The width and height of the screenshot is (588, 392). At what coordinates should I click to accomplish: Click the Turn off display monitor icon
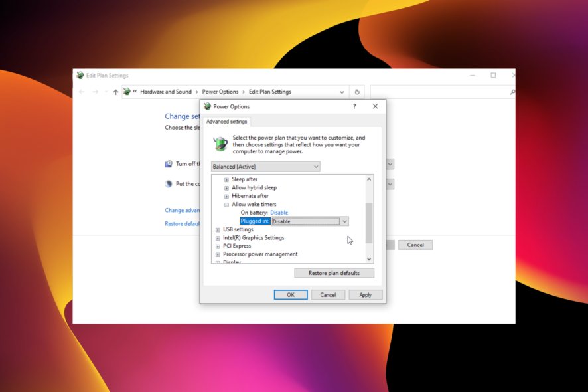[x=169, y=164]
